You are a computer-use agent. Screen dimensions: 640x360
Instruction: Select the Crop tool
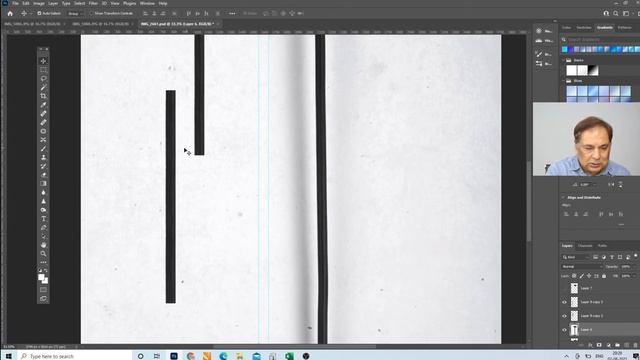tap(43, 96)
